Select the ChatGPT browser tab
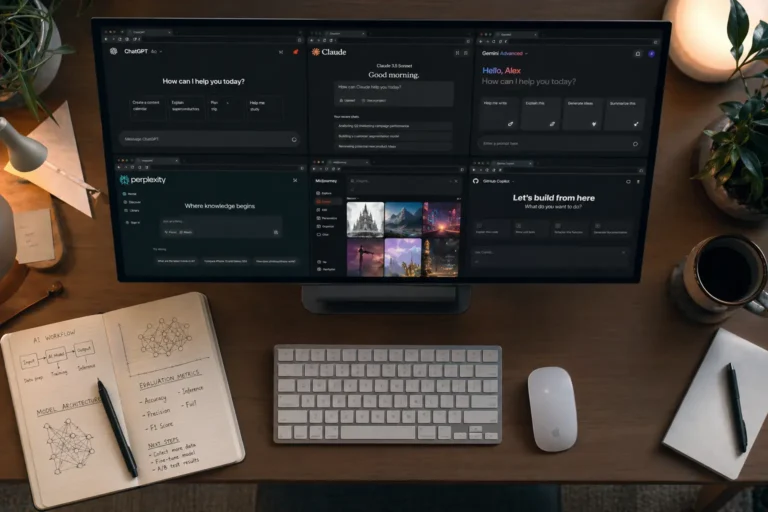Viewport: 768px width, 512px height. 151,32
